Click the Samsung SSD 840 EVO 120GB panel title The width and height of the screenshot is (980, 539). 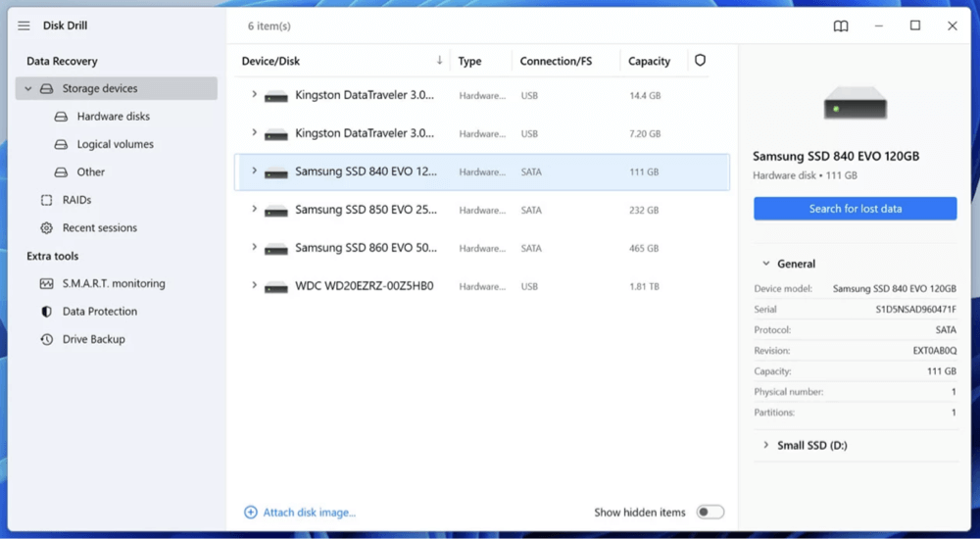pos(836,157)
